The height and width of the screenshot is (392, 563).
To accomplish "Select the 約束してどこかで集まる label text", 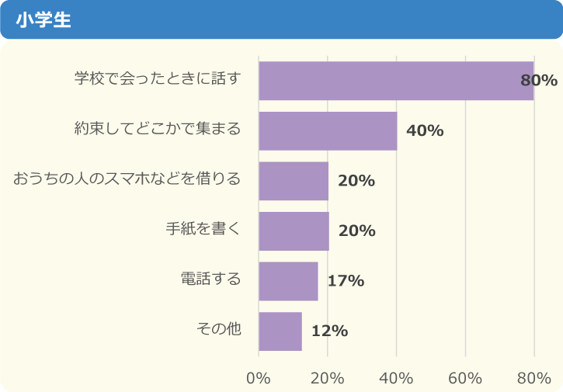I will pyautogui.click(x=158, y=130).
